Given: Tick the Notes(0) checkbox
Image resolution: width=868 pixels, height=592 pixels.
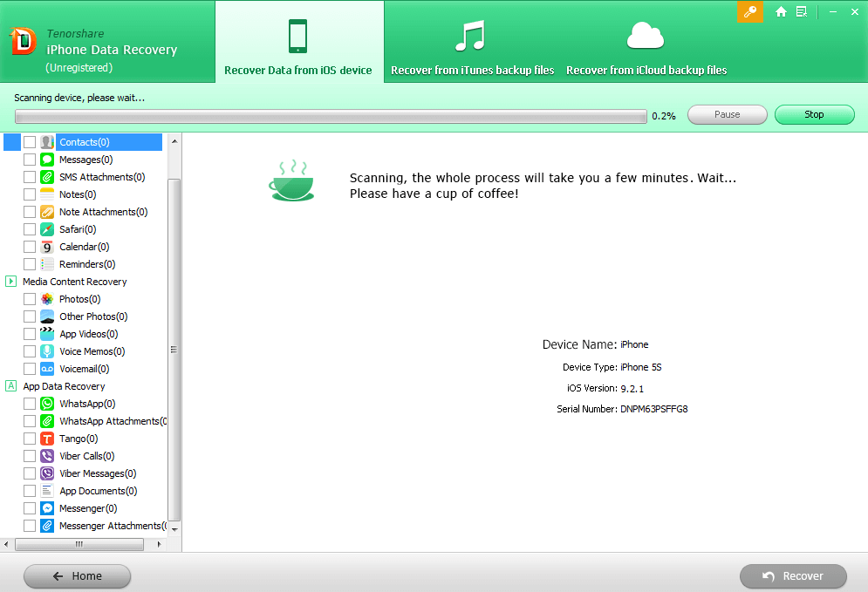Looking at the screenshot, I should pos(30,194).
